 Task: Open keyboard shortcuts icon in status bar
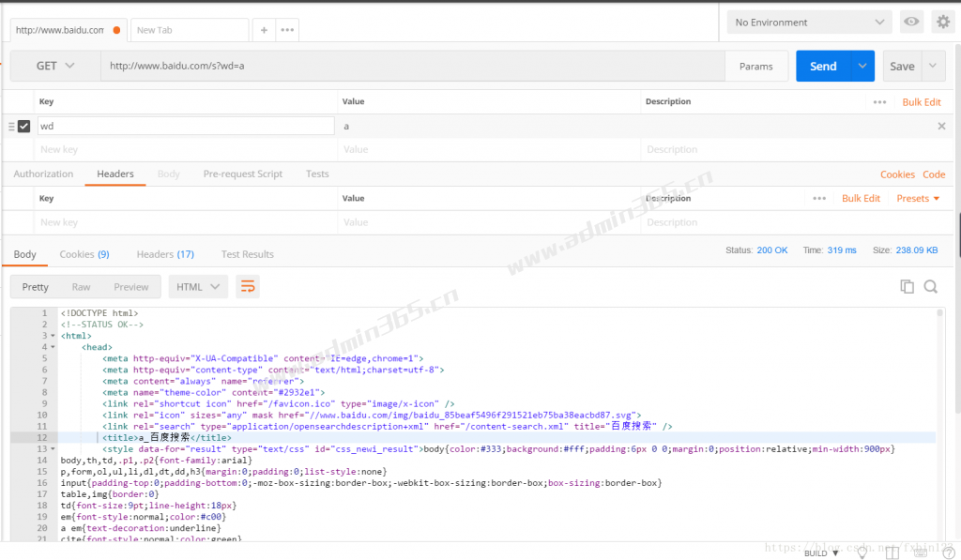point(921,552)
